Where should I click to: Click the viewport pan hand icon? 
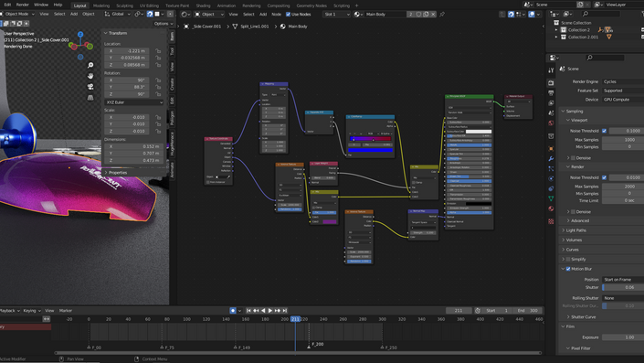pyautogui.click(x=90, y=76)
